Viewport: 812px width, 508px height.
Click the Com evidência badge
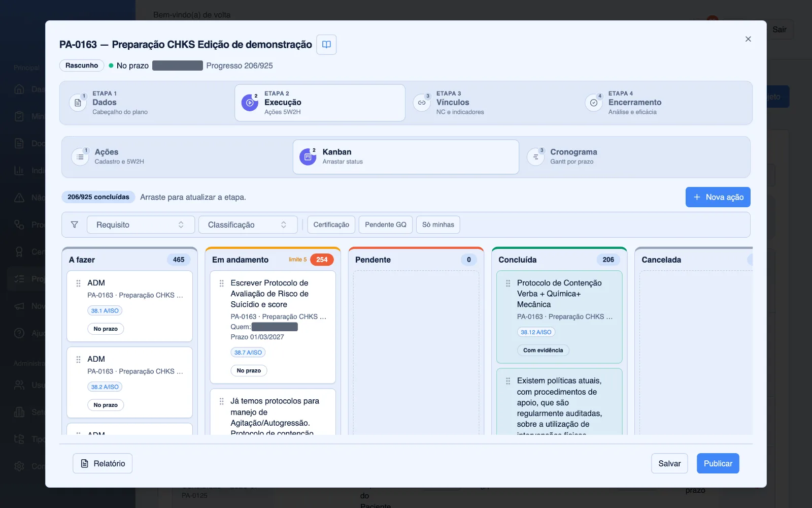coord(543,350)
